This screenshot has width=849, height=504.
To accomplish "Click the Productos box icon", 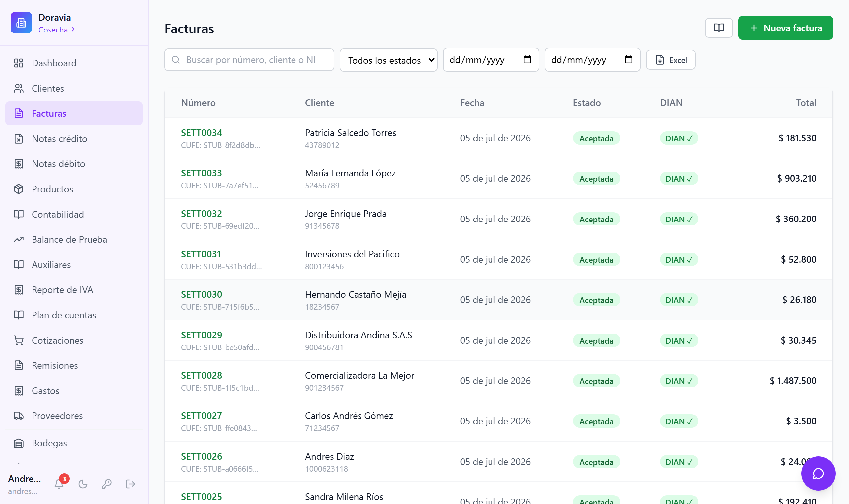I will 19,189.
